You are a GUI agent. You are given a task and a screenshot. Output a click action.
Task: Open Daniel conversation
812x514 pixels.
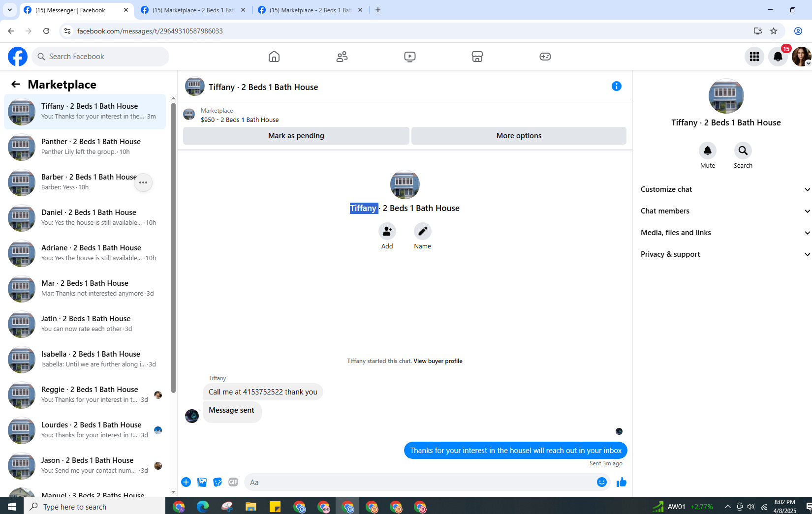tap(85, 218)
